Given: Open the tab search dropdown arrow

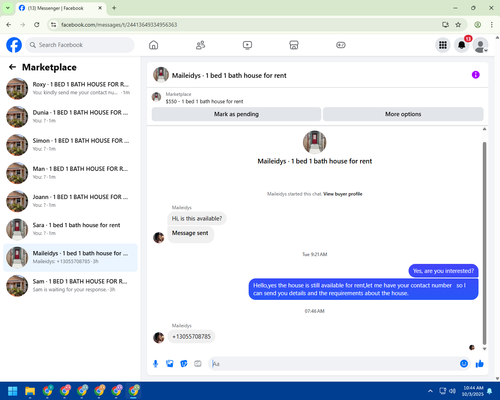Looking at the screenshot, I should [x=8, y=8].
